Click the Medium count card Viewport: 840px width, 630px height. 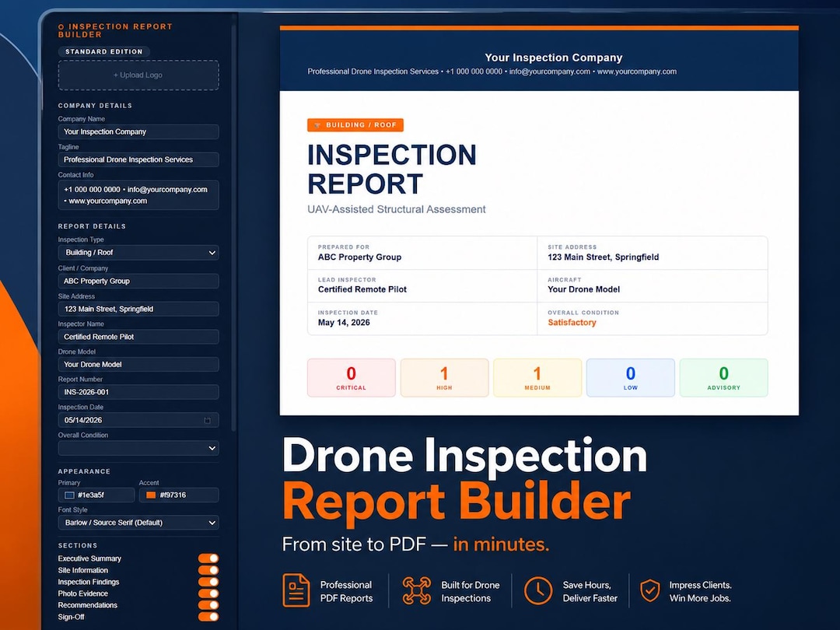537,378
